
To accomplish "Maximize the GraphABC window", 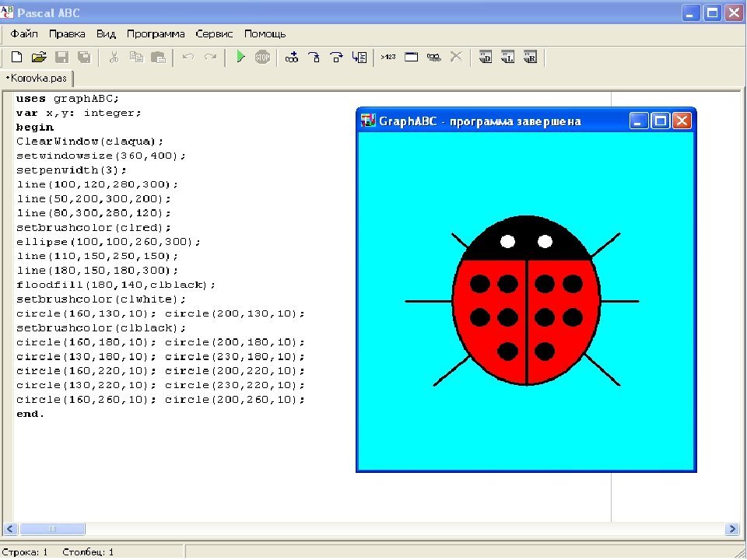I will pyautogui.click(x=661, y=121).
